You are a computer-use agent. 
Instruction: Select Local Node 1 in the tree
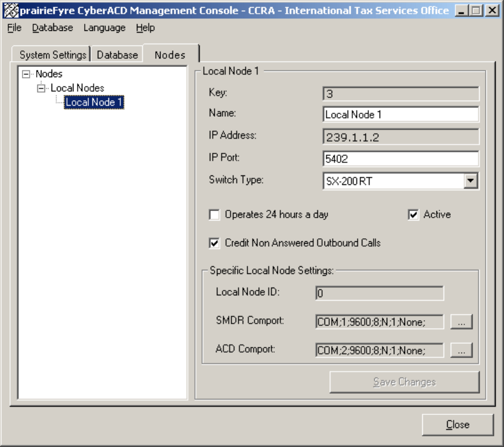94,103
